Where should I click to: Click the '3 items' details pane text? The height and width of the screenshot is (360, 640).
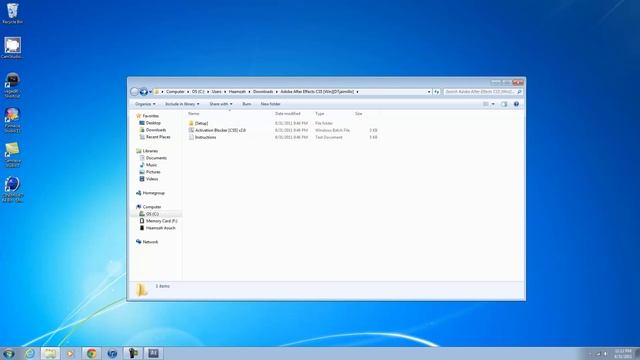coord(162,286)
